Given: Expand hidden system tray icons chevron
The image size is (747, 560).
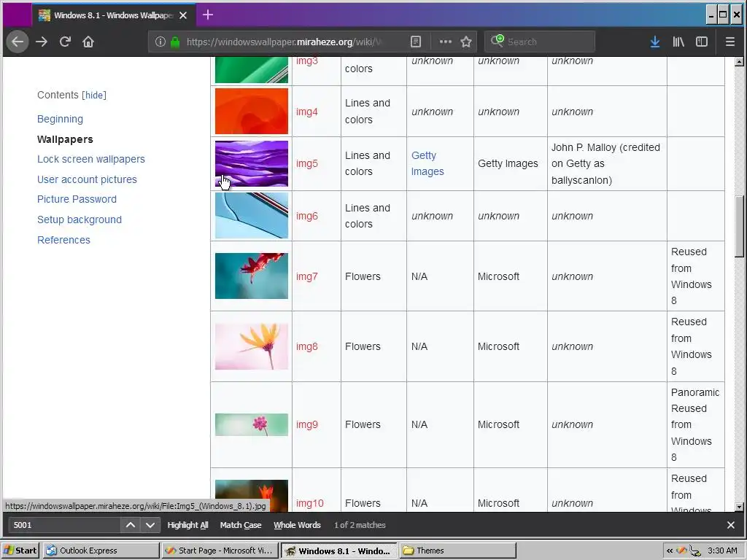Looking at the screenshot, I should (x=670, y=551).
